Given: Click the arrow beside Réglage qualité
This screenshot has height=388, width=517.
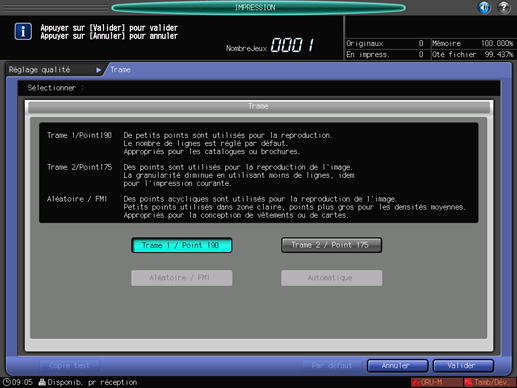Looking at the screenshot, I should click(x=98, y=70).
